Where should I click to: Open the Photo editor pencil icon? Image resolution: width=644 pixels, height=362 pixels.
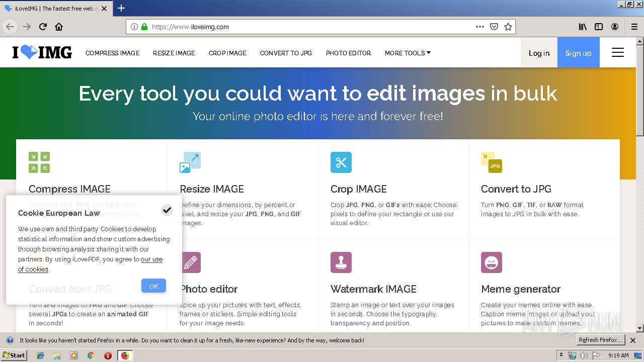point(190,262)
